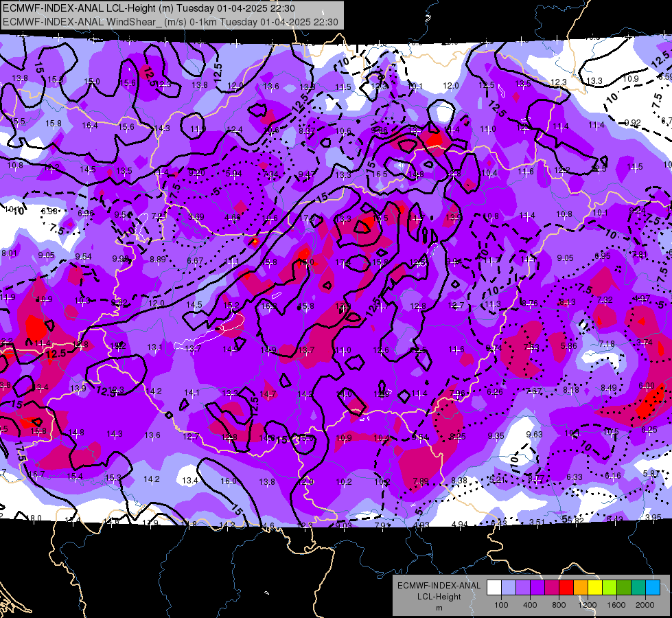Click the wind shear value 5.86
Image resolution: width=672 pixels, height=618 pixels.
[569, 345]
